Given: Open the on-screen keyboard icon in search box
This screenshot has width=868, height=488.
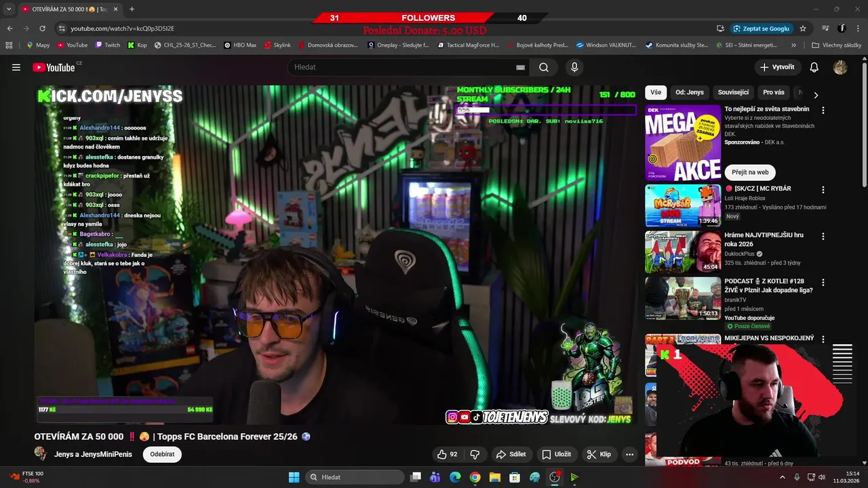Looking at the screenshot, I should 520,67.
